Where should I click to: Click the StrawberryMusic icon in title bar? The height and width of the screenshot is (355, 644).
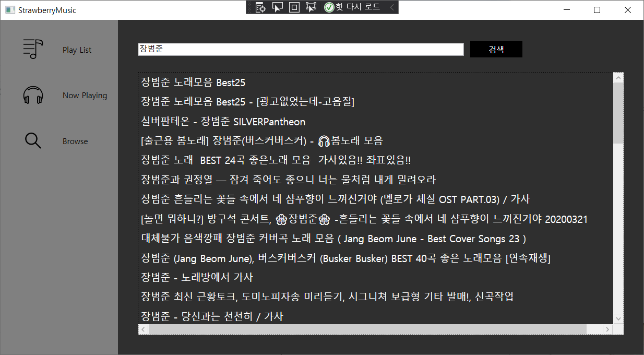[x=10, y=10]
